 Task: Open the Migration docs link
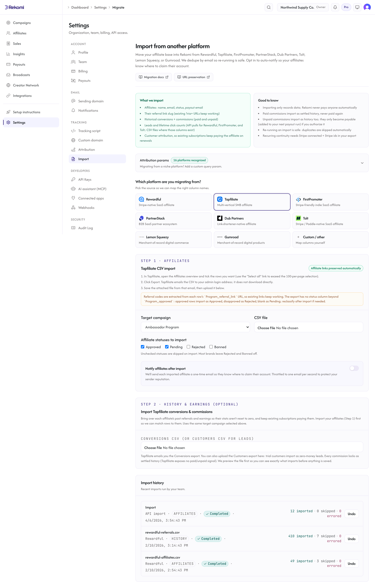(154, 77)
